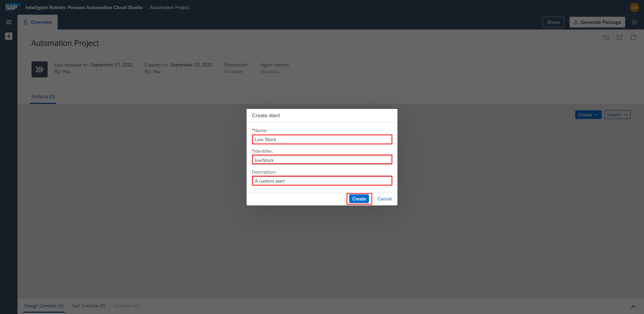The height and width of the screenshot is (314, 644).
Task: Expand the Create dropdown in Artifacts
Action: click(588, 115)
